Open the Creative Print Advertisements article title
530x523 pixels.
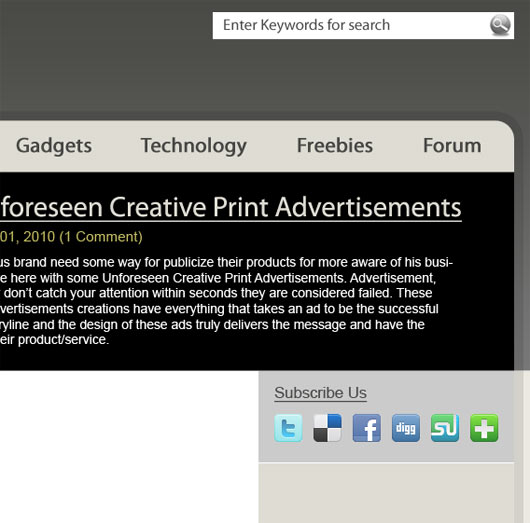231,207
